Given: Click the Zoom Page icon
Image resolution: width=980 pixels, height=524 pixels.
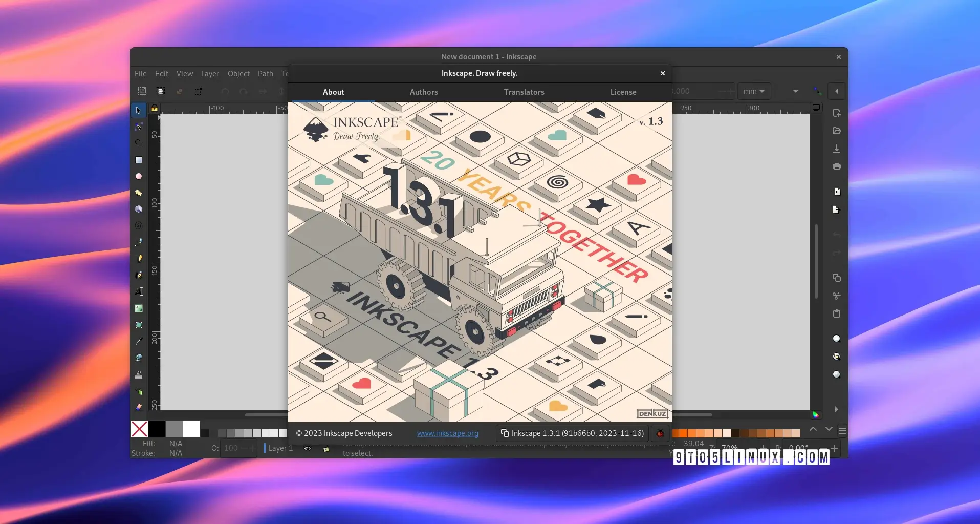Looking at the screenshot, I should tap(837, 374).
